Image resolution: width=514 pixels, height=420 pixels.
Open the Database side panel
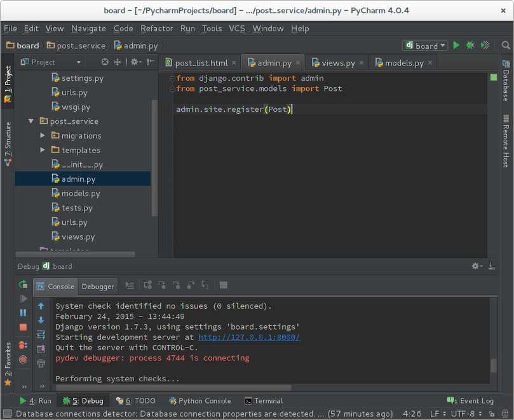click(x=506, y=81)
